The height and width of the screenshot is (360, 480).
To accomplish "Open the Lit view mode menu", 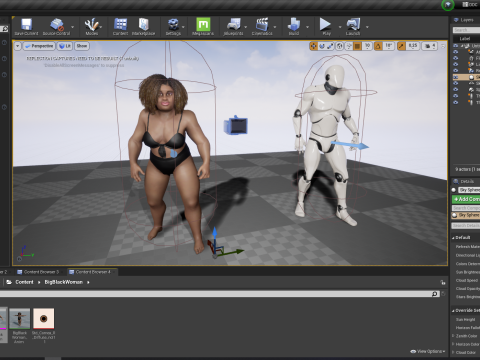I will coord(65,46).
